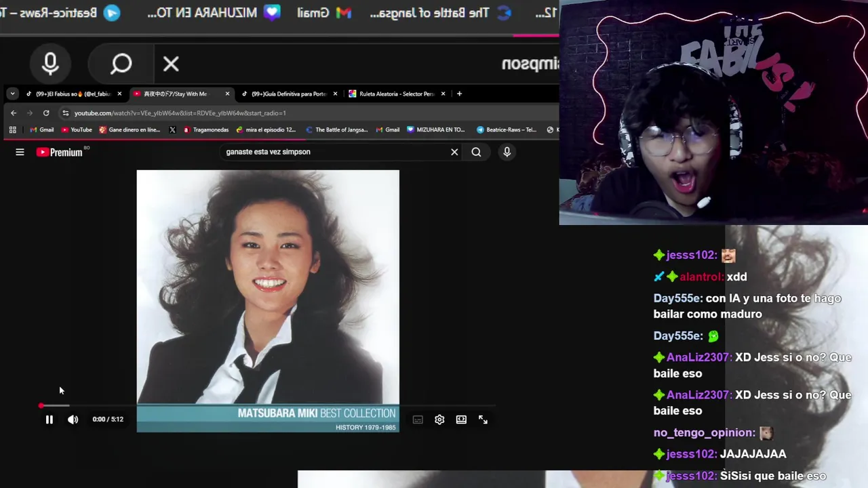Close the Ruleta Aleatoria tab
Screen dimensions: 868x488
[443, 94]
